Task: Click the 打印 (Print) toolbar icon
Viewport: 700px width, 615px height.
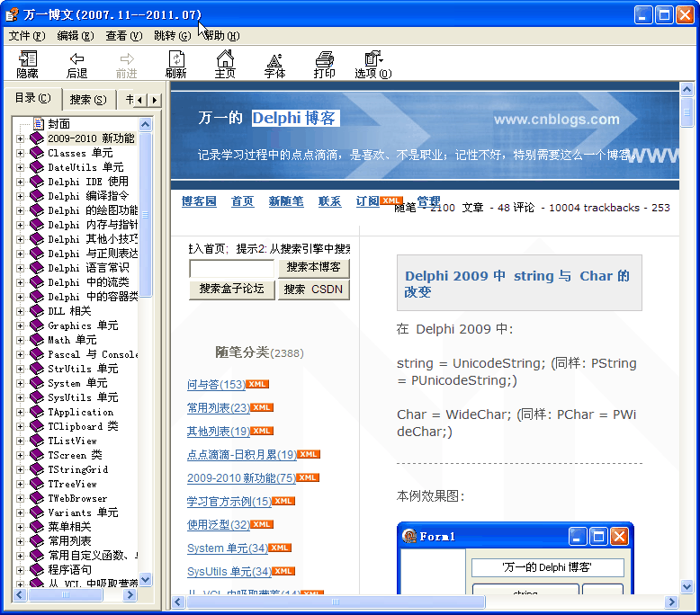Action: [x=324, y=59]
